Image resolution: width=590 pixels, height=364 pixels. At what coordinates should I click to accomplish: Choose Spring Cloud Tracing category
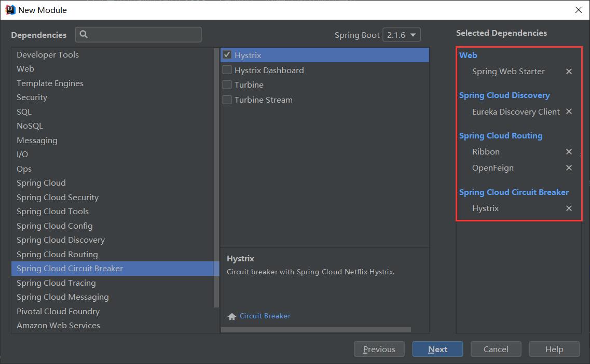click(x=113, y=283)
